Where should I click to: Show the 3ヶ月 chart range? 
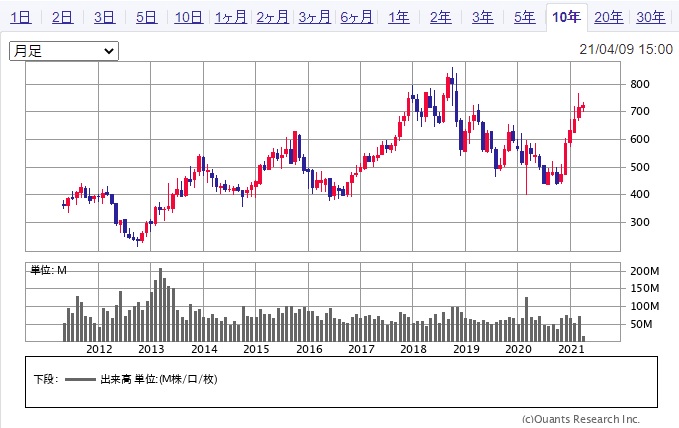pyautogui.click(x=315, y=17)
